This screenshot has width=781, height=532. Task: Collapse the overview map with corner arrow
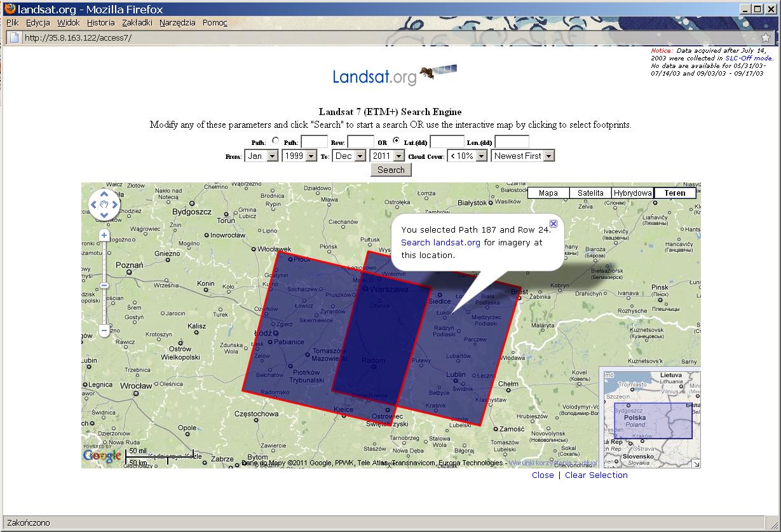696,464
